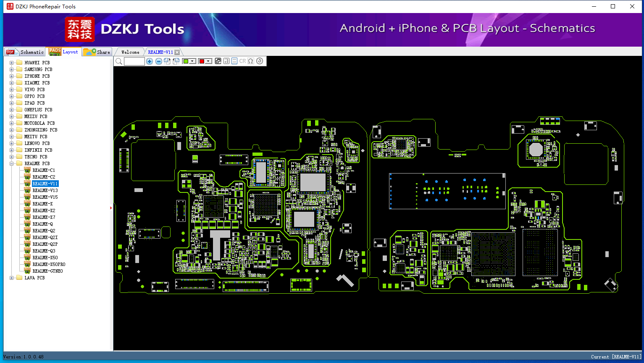Switch to the Layout tab

pos(63,52)
